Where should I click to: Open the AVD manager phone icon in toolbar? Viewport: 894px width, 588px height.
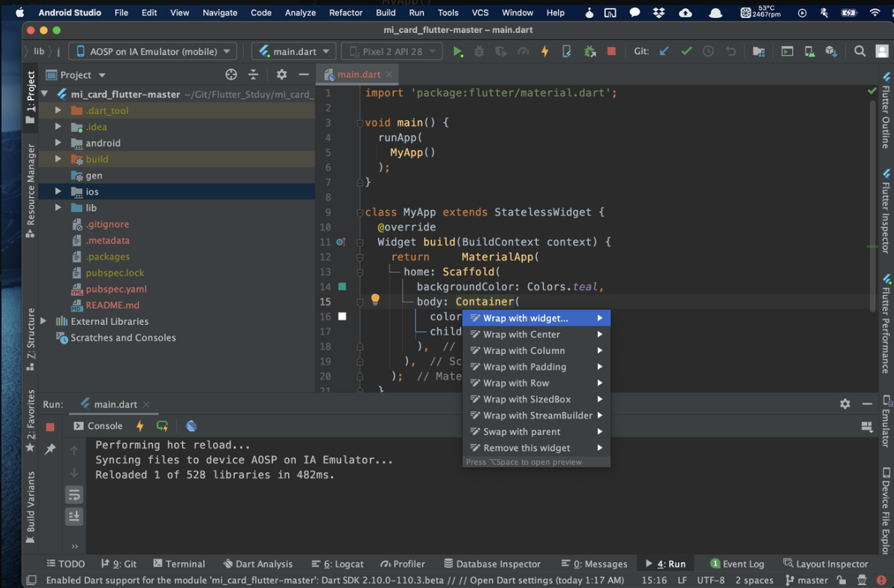tap(809, 51)
